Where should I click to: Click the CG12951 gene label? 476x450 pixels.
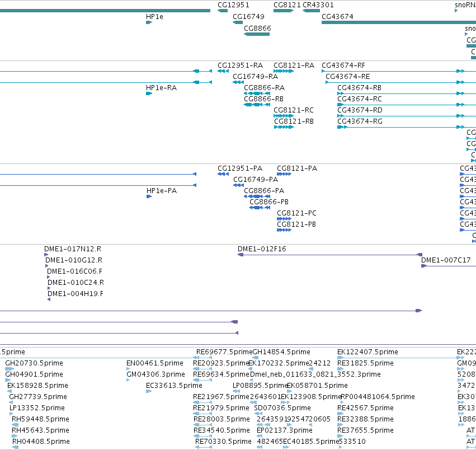[233, 5]
